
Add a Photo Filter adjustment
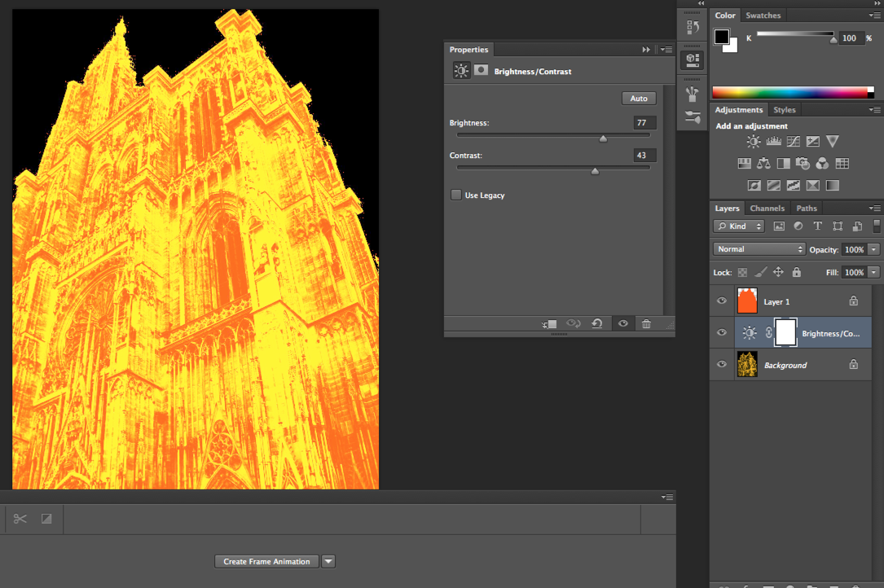coord(803,164)
